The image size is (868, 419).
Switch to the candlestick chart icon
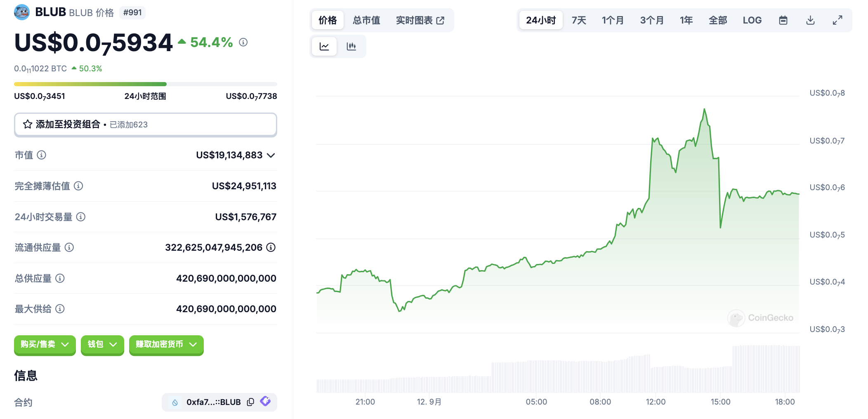[351, 46]
